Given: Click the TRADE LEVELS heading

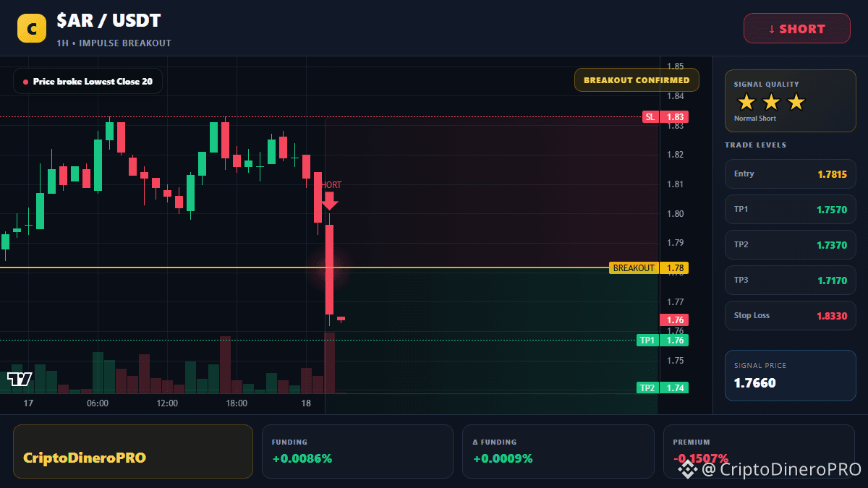Looking at the screenshot, I should click(x=756, y=145).
